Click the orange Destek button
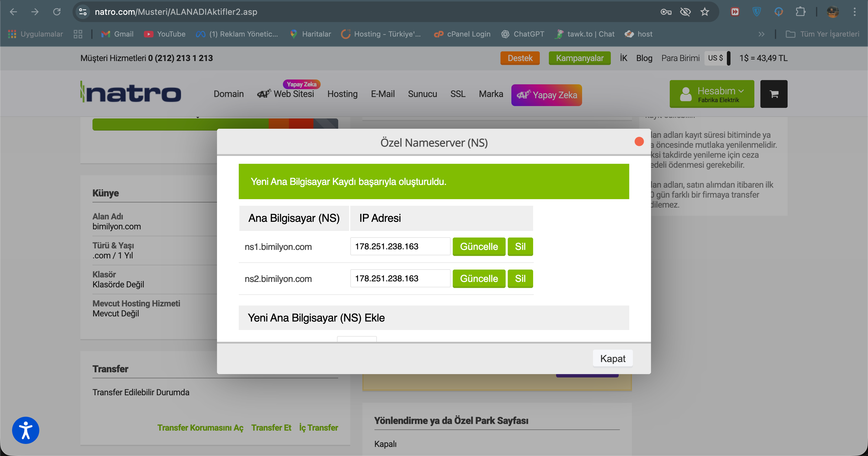The image size is (868, 456). tap(520, 58)
